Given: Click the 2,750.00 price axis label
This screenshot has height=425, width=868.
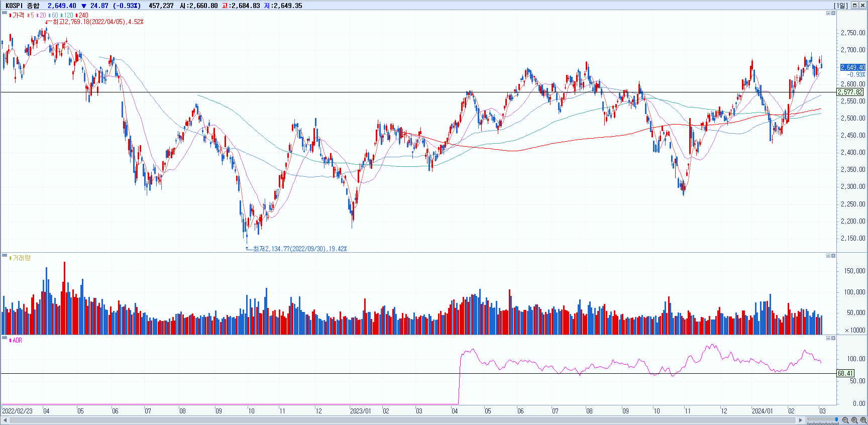Looking at the screenshot, I should 853,33.
